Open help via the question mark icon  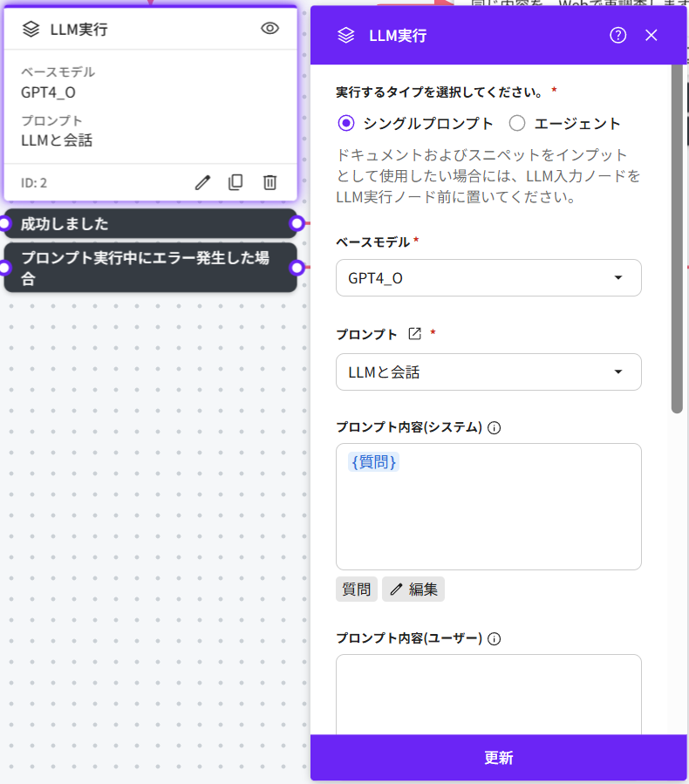coord(618,36)
